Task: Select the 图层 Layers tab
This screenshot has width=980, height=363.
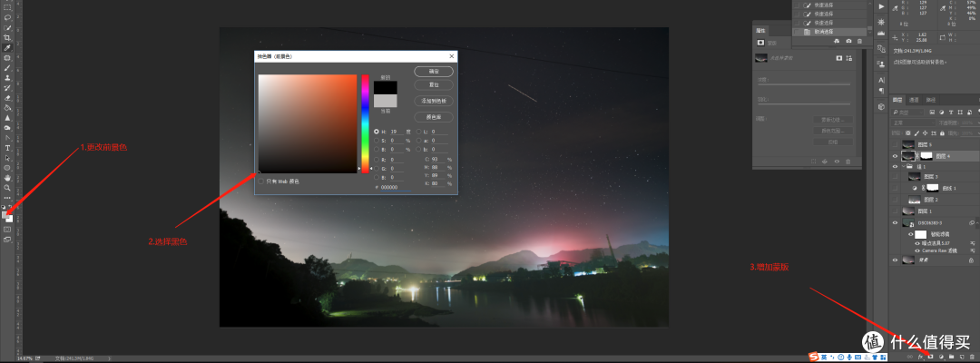Action: [897, 100]
